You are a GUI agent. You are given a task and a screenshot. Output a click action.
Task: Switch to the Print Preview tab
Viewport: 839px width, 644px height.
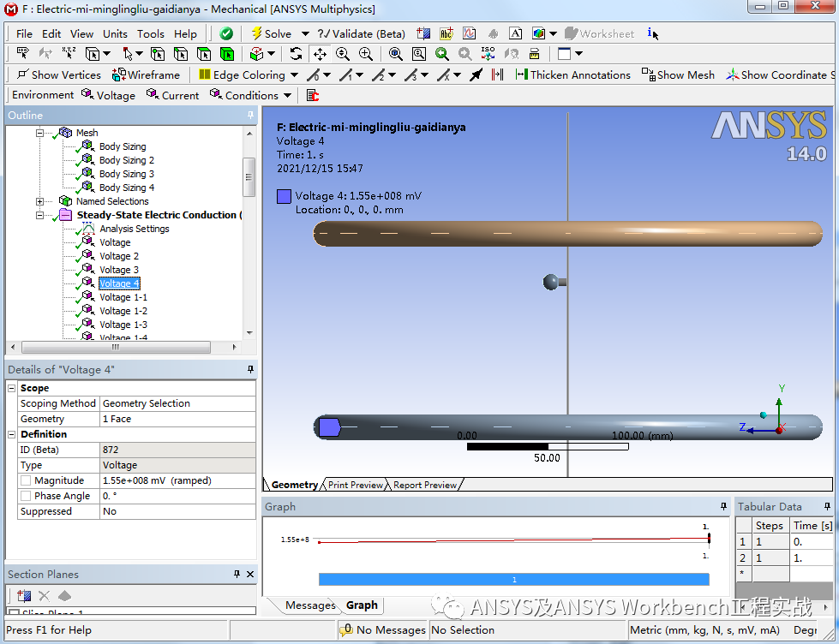356,485
